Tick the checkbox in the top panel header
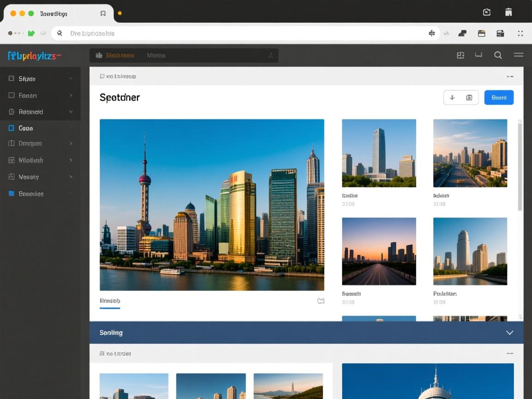Screen dimensions: 532x399 102,76
